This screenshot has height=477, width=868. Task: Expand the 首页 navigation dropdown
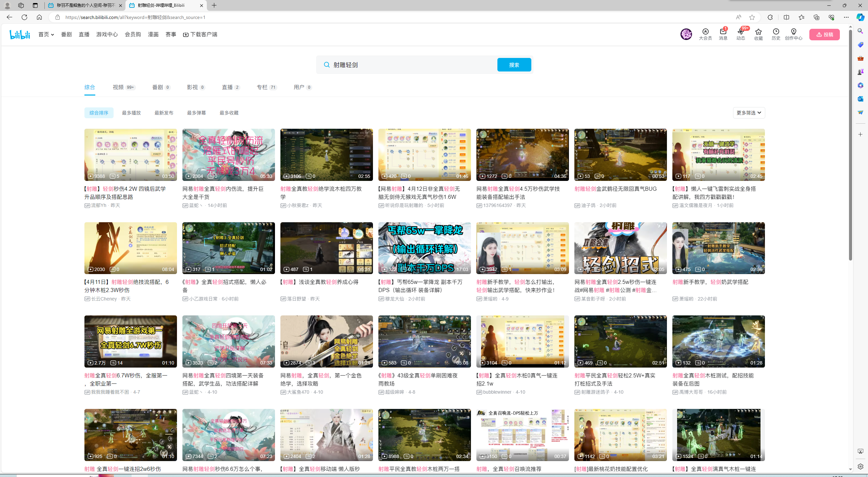[46, 35]
